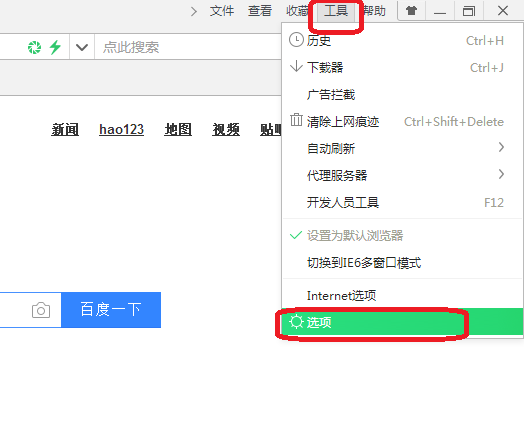This screenshot has width=524, height=437.
Task: Open the 查看 menu
Action: pos(260,11)
